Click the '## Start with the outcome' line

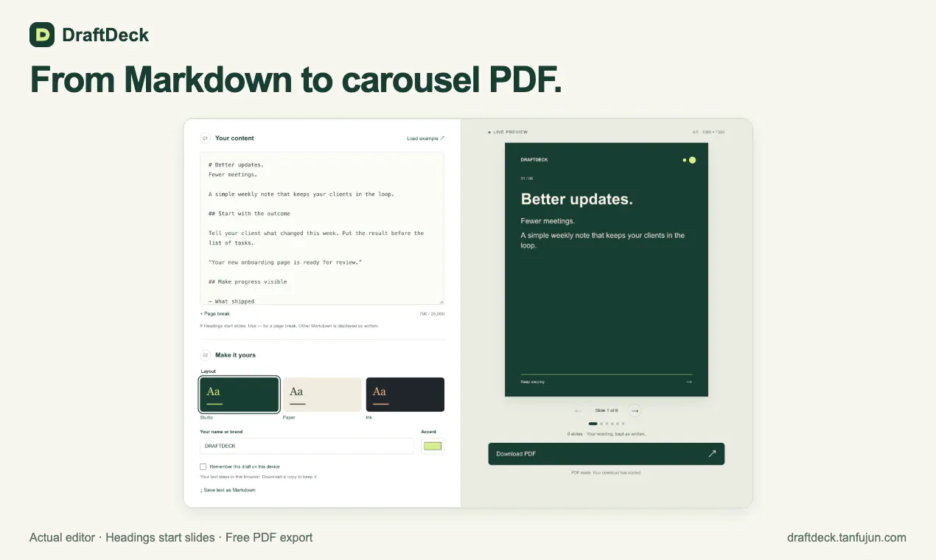click(249, 214)
